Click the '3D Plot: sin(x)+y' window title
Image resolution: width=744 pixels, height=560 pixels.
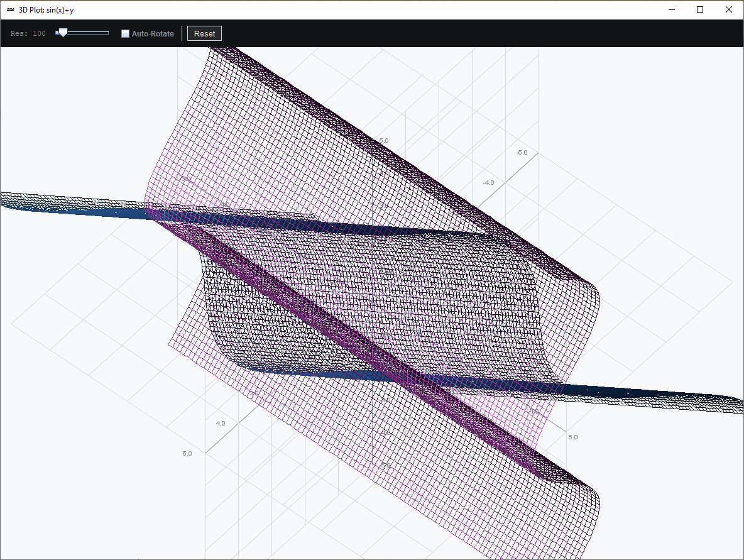click(46, 10)
